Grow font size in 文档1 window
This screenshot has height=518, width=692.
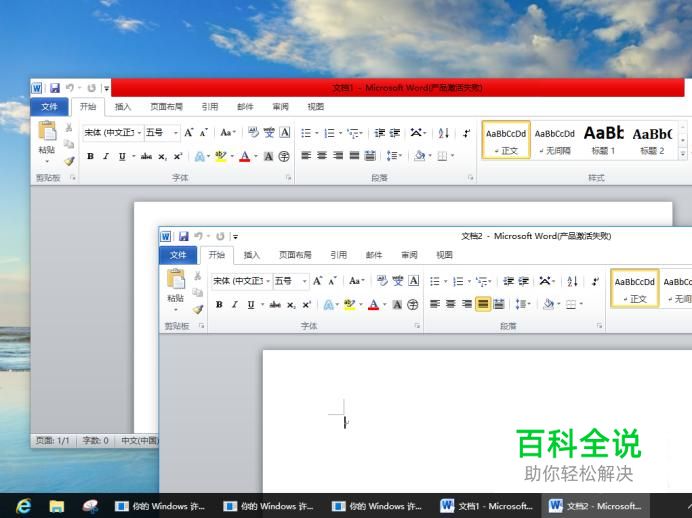188,132
